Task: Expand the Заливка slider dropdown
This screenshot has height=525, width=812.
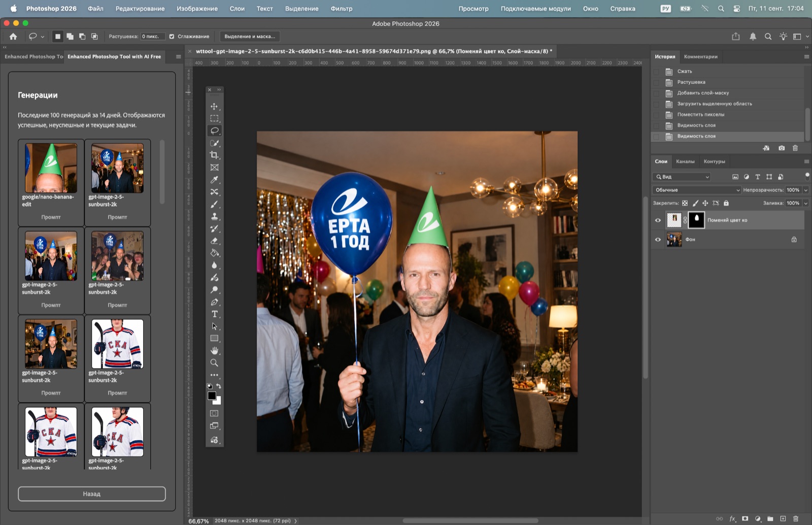Action: point(805,203)
